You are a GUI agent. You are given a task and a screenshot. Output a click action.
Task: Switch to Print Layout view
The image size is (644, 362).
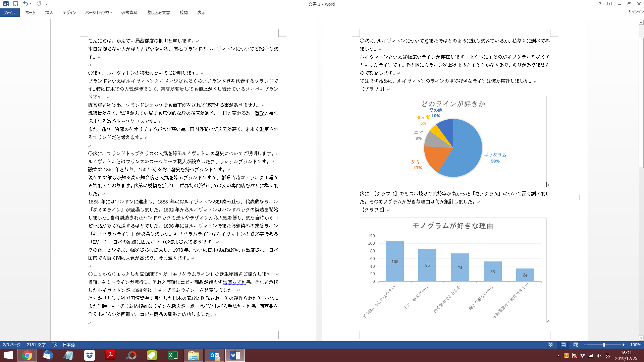coord(563,345)
